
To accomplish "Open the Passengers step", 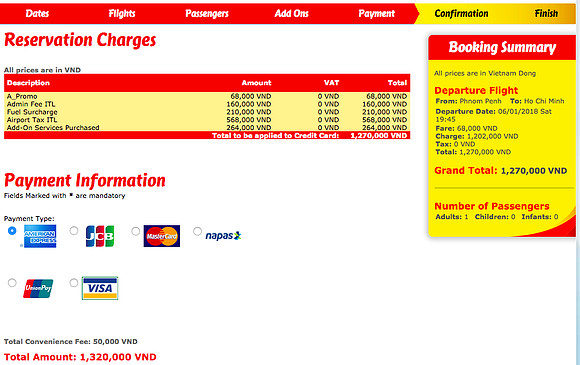I will click(x=207, y=14).
